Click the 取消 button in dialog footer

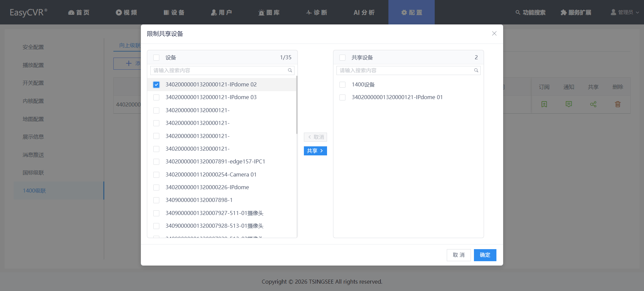pyautogui.click(x=459, y=255)
